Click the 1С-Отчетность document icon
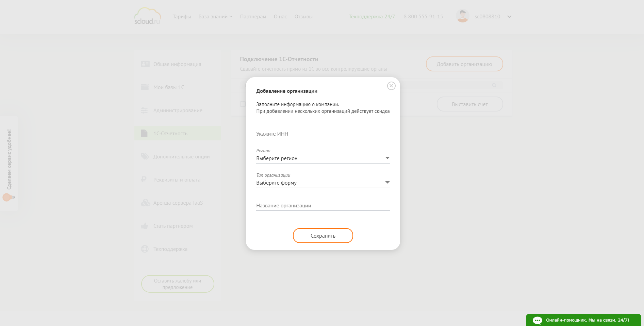 tap(144, 133)
